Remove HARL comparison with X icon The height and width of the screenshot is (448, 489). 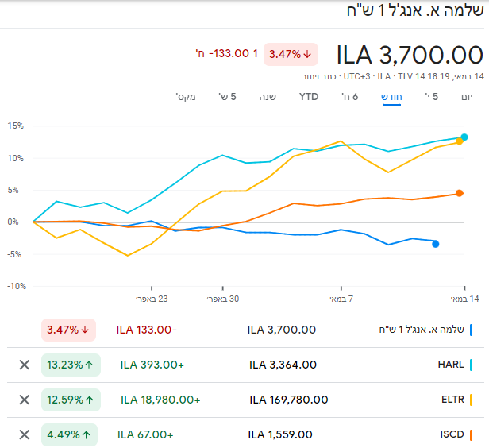pos(24,365)
